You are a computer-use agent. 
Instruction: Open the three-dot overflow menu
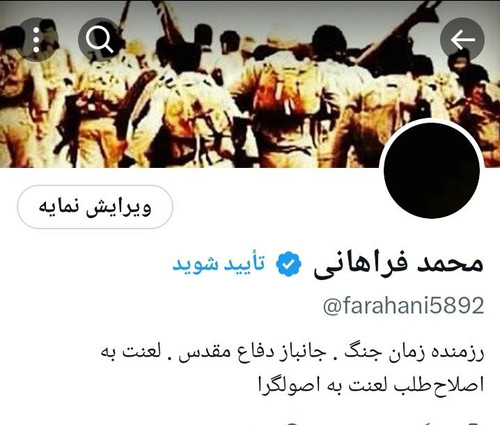37,39
